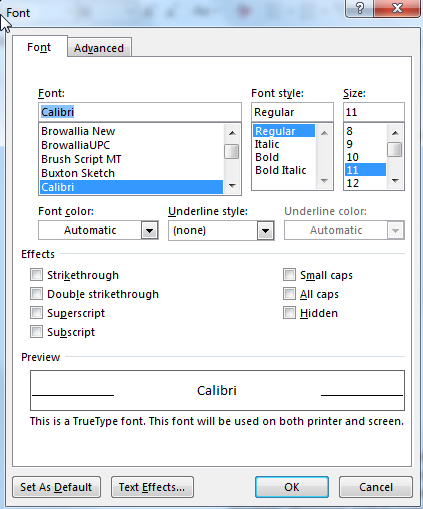This screenshot has width=423, height=509.
Task: Enable the Strikethrough checkbox
Action: pyautogui.click(x=36, y=275)
